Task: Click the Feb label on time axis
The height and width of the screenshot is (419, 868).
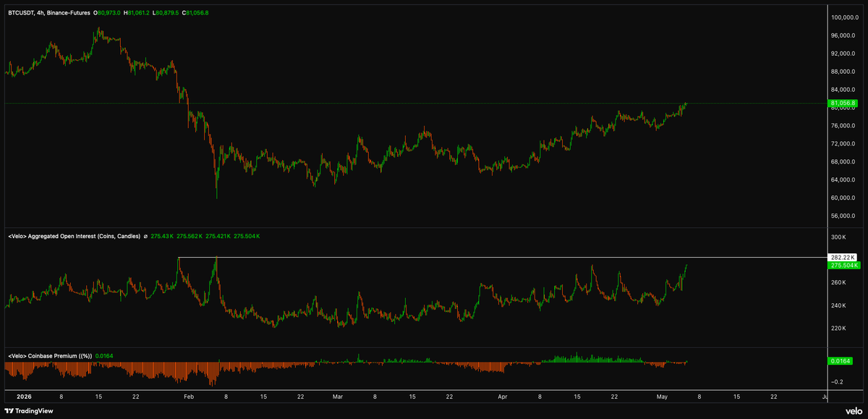Action: click(189, 397)
